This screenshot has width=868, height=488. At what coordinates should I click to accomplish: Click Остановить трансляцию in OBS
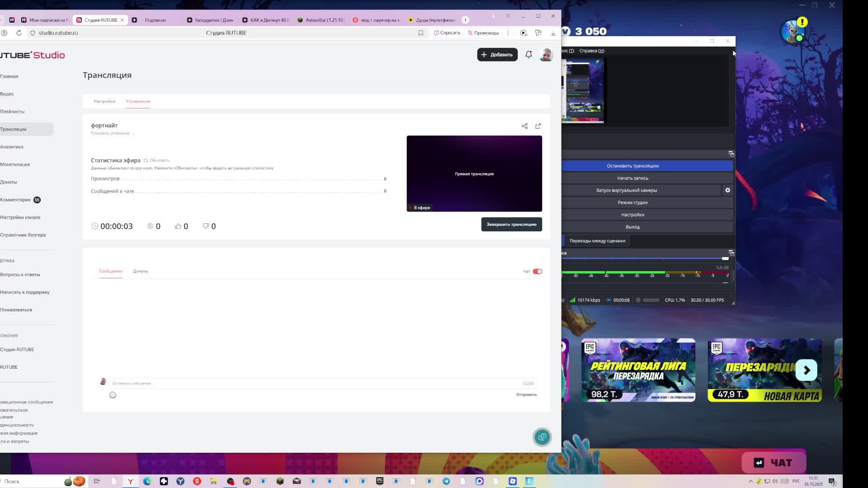pyautogui.click(x=632, y=166)
